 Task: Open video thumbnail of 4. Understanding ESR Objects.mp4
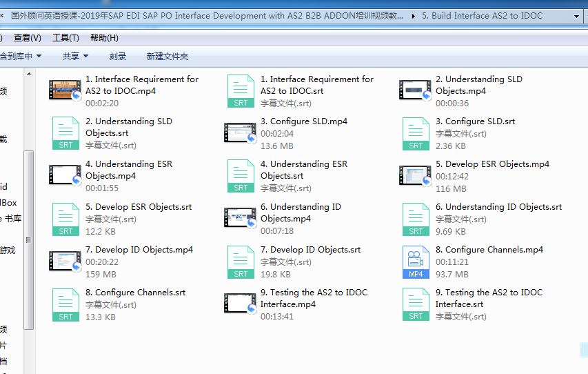65,175
